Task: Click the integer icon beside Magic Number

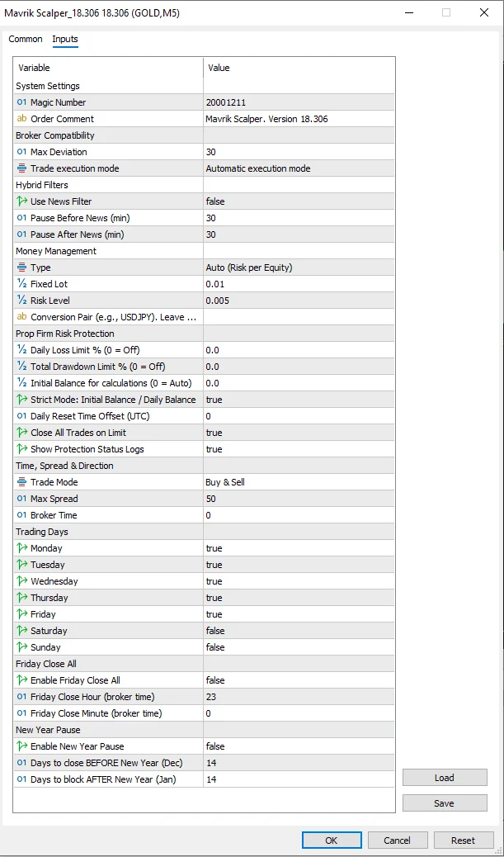Action: pos(21,102)
